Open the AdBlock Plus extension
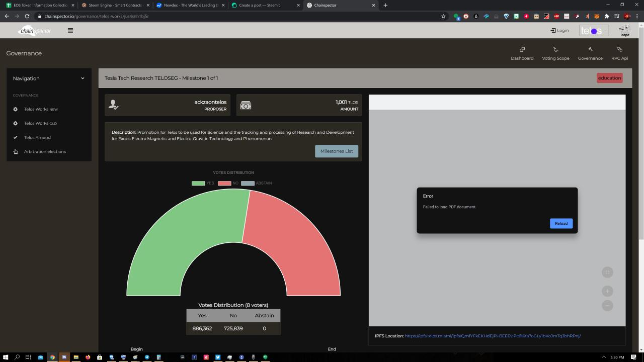This screenshot has height=362, width=644. (x=556, y=16)
